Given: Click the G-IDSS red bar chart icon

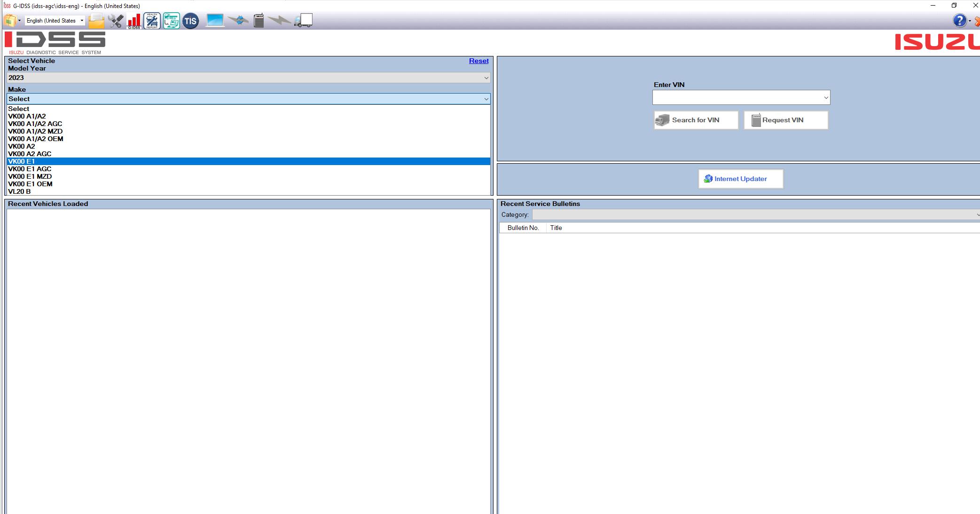Looking at the screenshot, I should click(134, 21).
